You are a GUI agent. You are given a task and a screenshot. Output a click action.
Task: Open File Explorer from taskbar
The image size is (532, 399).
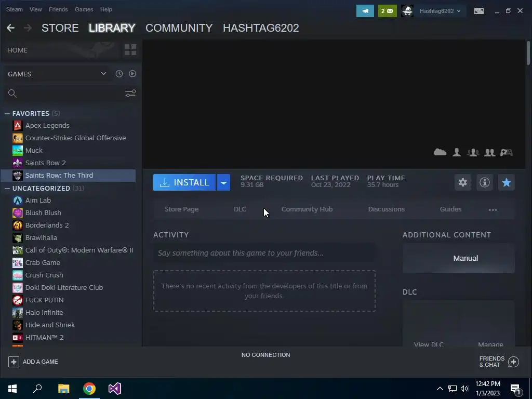tap(63, 389)
